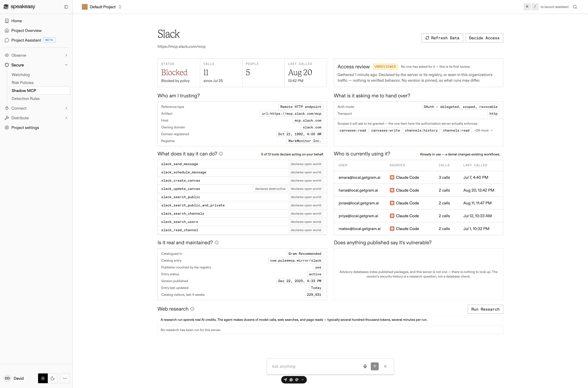
Task: Open the Default Project switcher chevrons
Action: (120, 7)
